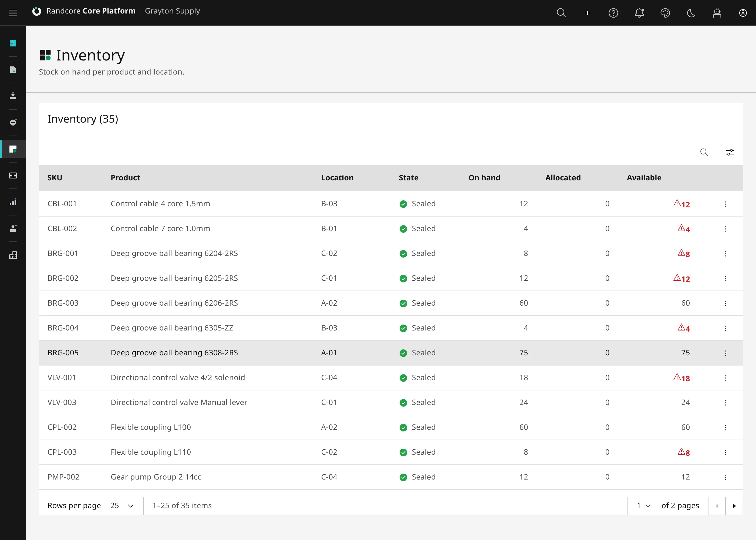Open the user account profile icon
Screen dimensions: 756x540
click(x=743, y=13)
